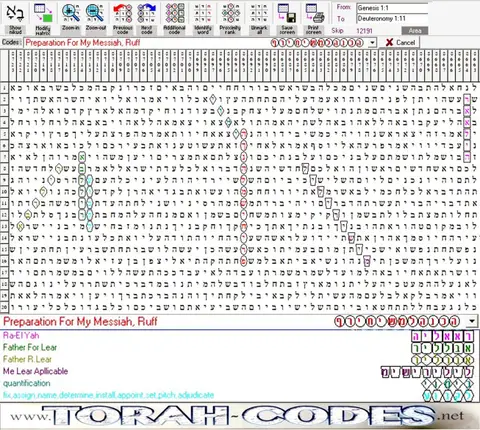
Task: Select the Ra-El'Yah legend entry
Action: tap(21, 335)
